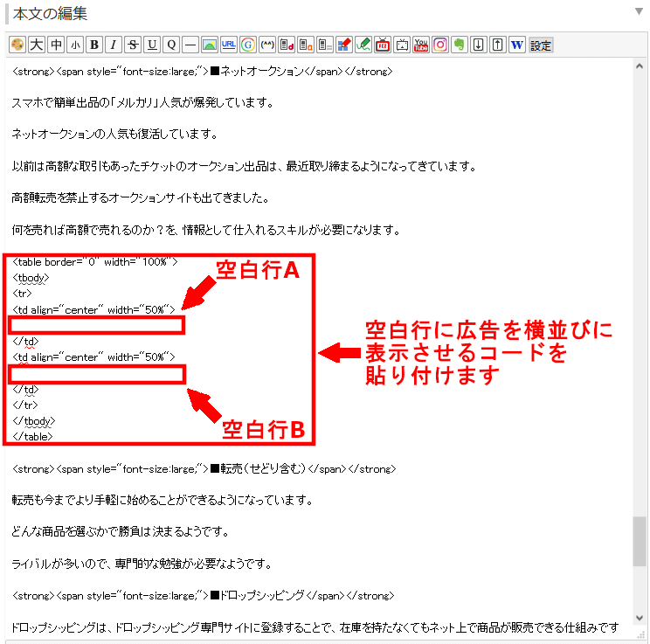
Task: Click the line 転売も今までより手軽に
Action: click(x=162, y=500)
